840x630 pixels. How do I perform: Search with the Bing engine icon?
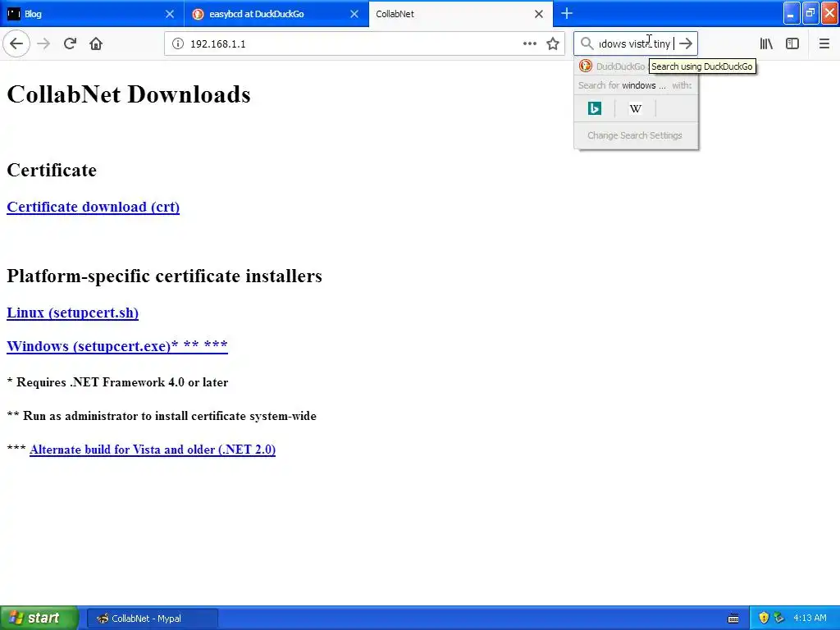595,108
